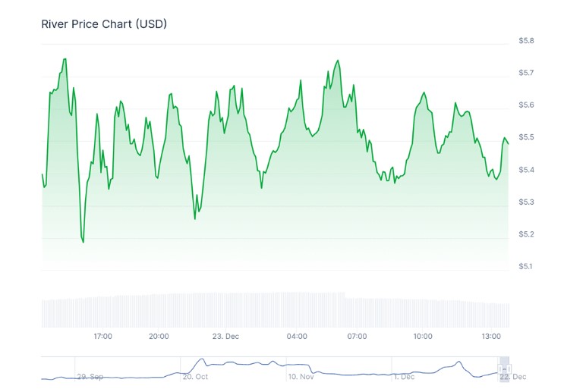Screen dimensions: 564x392
Task: Click the 10. Nov label in the navigator
Action: 301,376
